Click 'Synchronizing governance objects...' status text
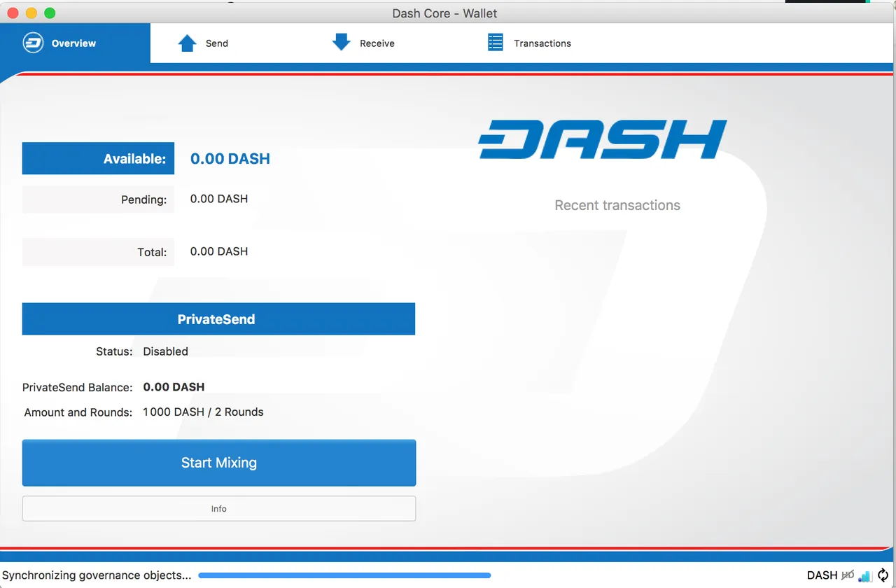Viewport: 896px width, 588px height. tap(97, 575)
